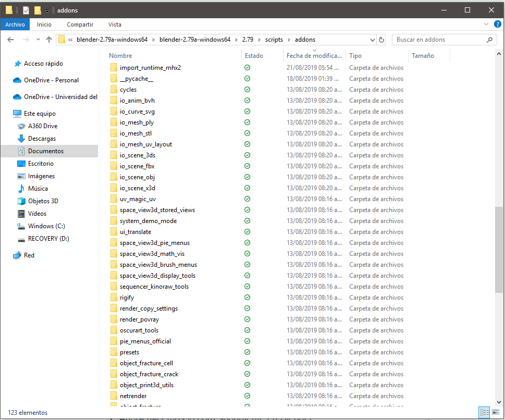Viewport: 505px width, 420px height.
Task: Sort by the Nombre column header
Action: pos(121,56)
